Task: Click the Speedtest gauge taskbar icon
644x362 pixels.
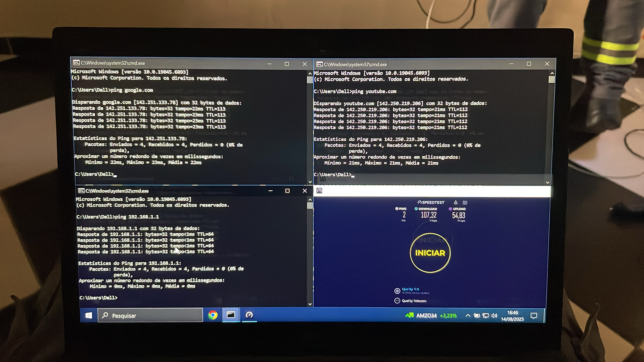Action: pos(249,315)
